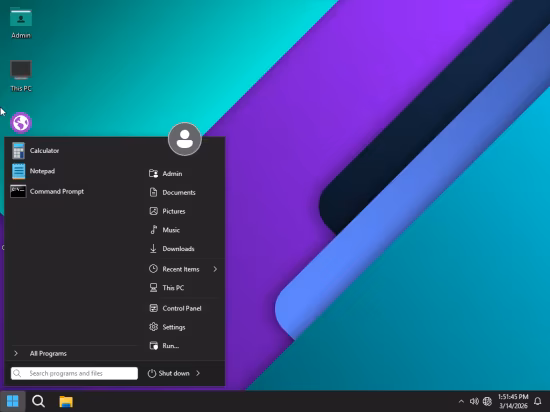550x412 pixels.
Task: Click the Pictures image icon in start menu
Action: tap(153, 211)
